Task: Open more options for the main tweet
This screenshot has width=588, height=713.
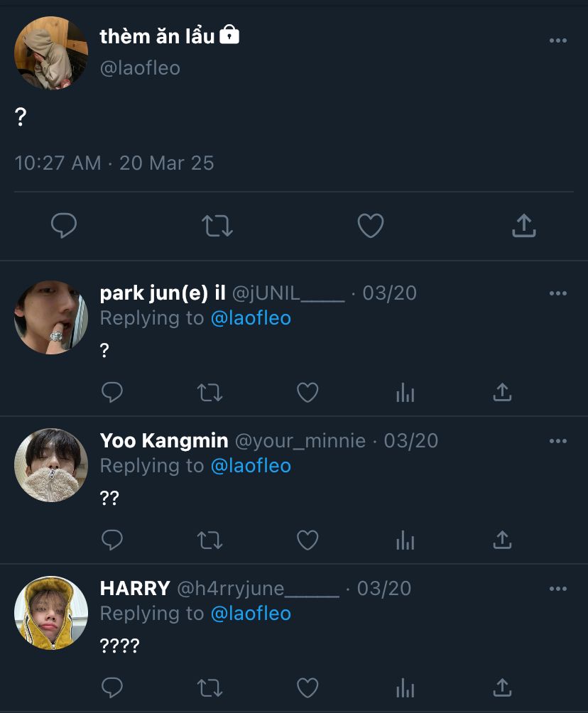Action: click(x=558, y=40)
